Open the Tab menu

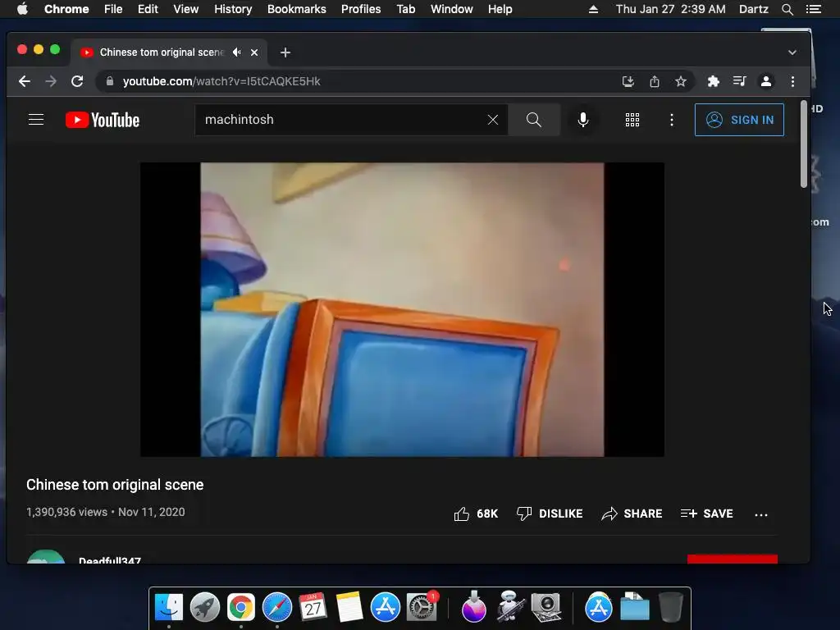coord(406,9)
